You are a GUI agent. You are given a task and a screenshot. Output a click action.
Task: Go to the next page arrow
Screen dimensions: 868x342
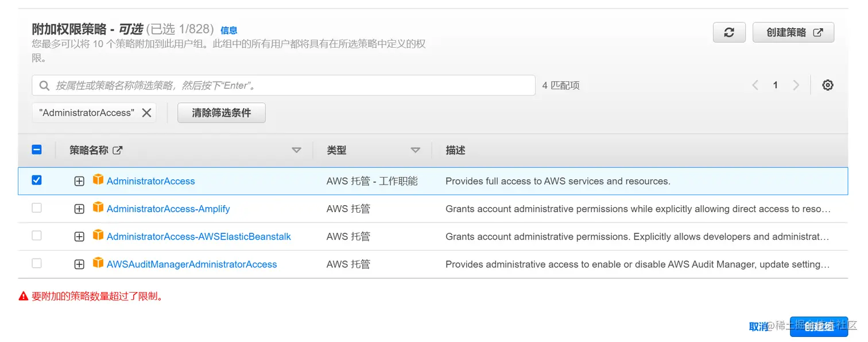pos(796,85)
